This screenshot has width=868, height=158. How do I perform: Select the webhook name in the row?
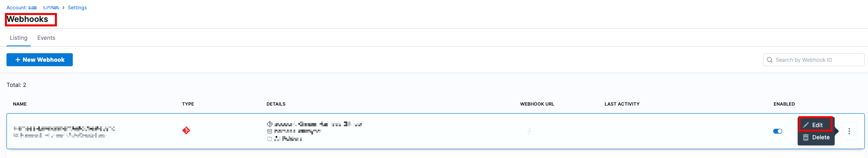point(64,128)
